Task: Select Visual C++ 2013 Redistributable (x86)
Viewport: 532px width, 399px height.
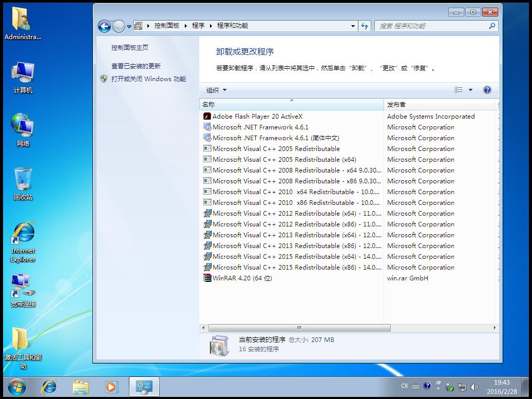Action: click(297, 245)
